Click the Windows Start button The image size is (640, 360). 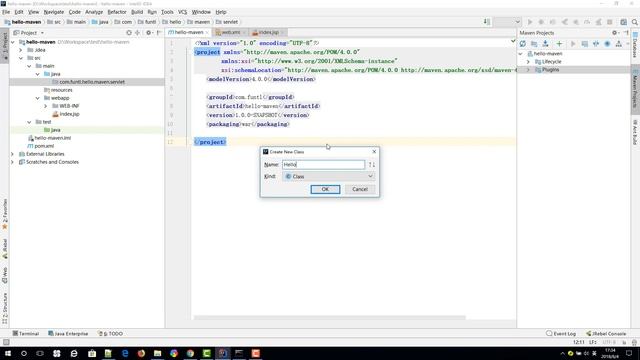click(7, 353)
